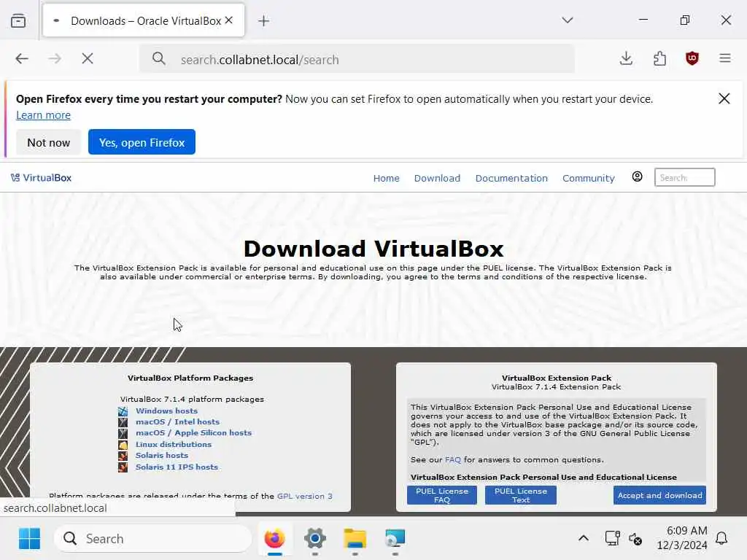Viewport: 747px width, 560px height.
Task: Switch to Firefox in the taskbar
Action: [274, 539]
